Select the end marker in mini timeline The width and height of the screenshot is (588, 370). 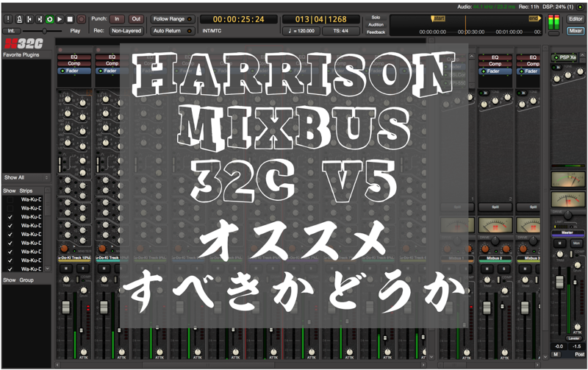tap(534, 18)
